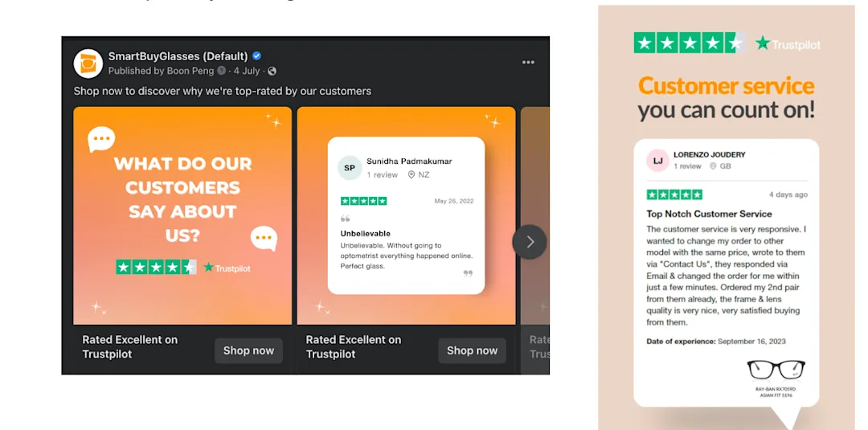Click the Trustpilot logo in the first carousel card
The height and width of the screenshot is (430, 868).
point(227,268)
